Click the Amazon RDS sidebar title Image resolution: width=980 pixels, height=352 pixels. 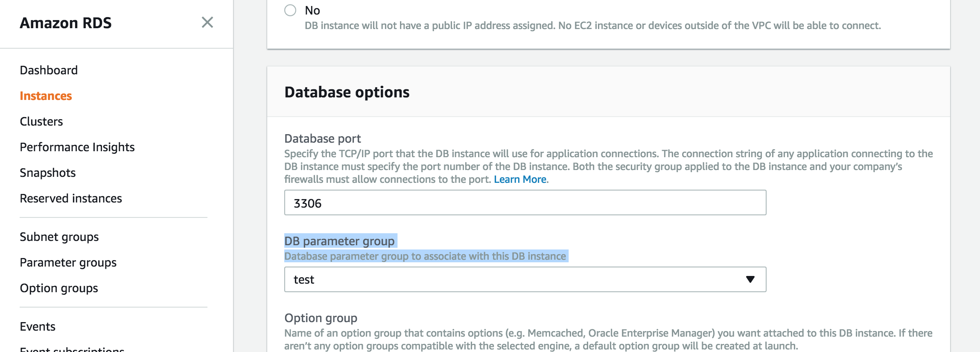(66, 23)
